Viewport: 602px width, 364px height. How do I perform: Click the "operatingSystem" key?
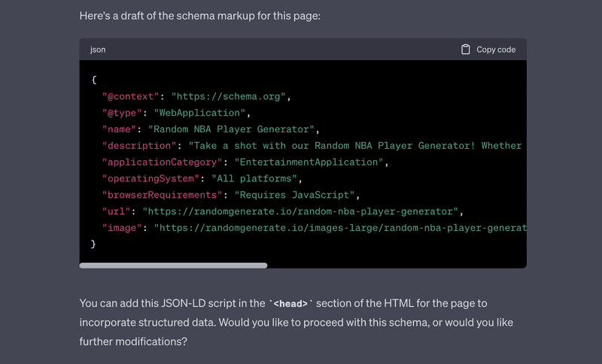(x=150, y=179)
